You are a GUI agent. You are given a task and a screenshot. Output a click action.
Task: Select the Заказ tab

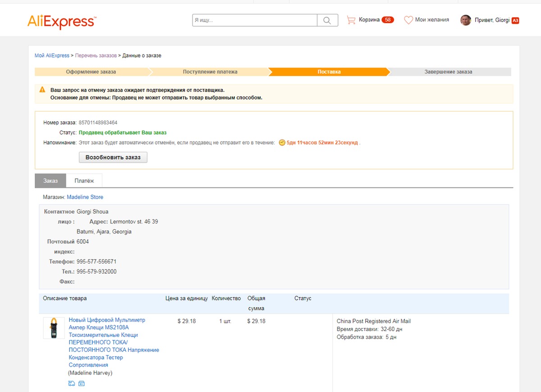pos(50,181)
